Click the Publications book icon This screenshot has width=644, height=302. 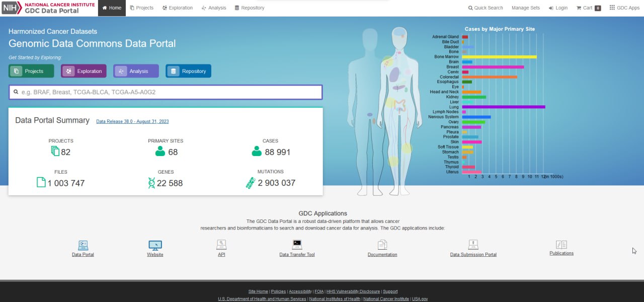click(561, 245)
